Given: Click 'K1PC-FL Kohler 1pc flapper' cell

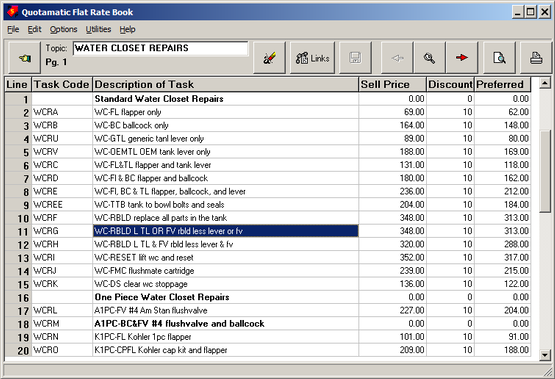Looking at the screenshot, I should (x=226, y=337).
